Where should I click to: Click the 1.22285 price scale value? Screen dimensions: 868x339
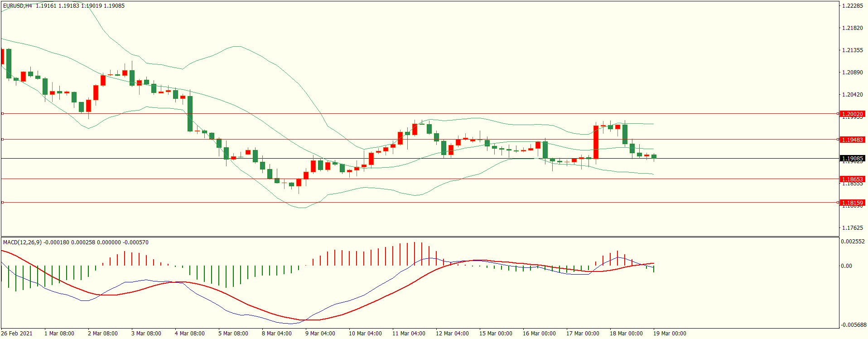[x=852, y=6]
